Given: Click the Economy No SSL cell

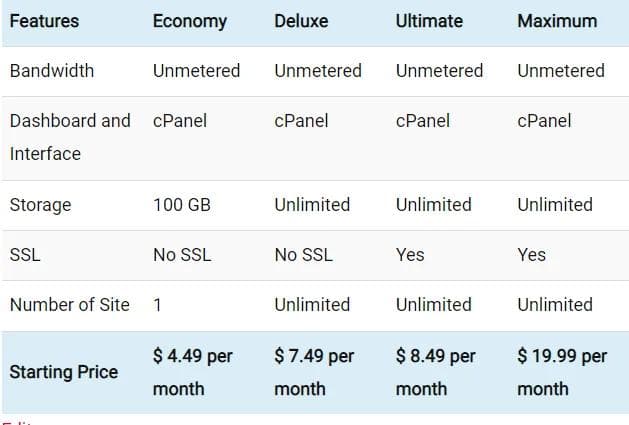Looking at the screenshot, I should tap(182, 255).
